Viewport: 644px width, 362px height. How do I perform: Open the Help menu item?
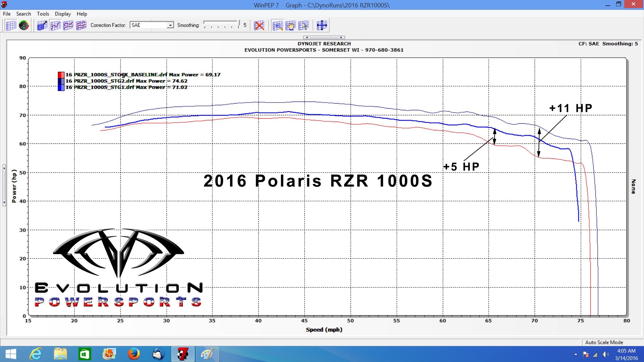pyautogui.click(x=82, y=14)
